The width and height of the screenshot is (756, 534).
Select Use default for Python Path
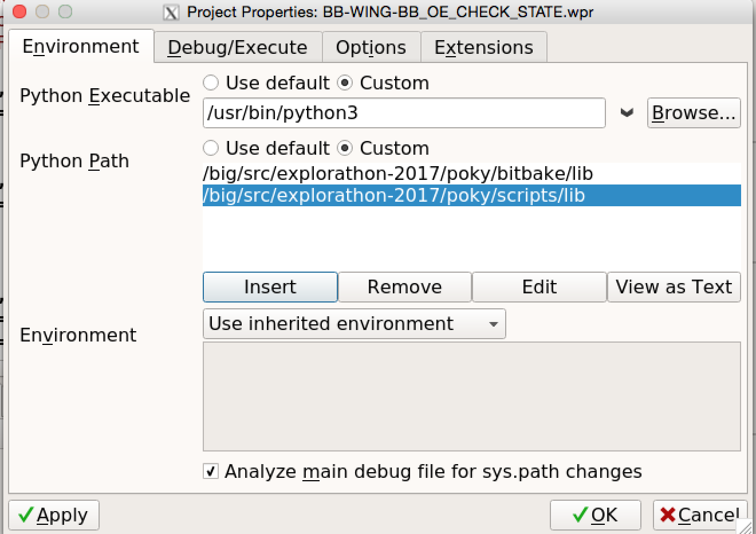pyautogui.click(x=211, y=148)
